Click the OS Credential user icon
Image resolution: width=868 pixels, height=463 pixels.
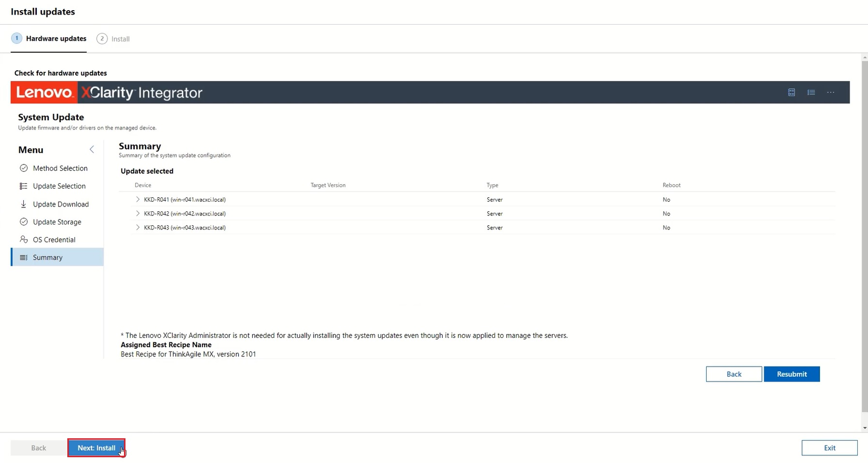coord(23,239)
